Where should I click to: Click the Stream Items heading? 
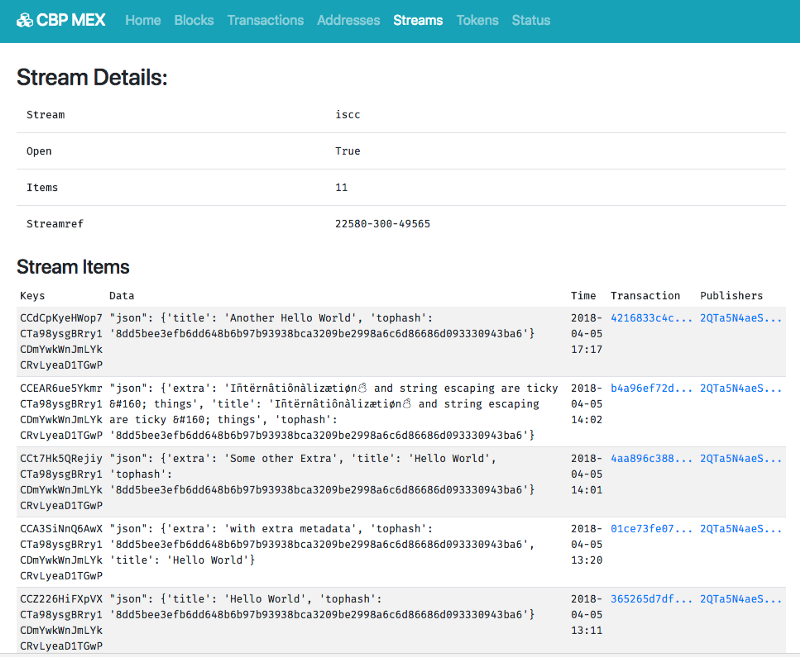click(x=73, y=267)
